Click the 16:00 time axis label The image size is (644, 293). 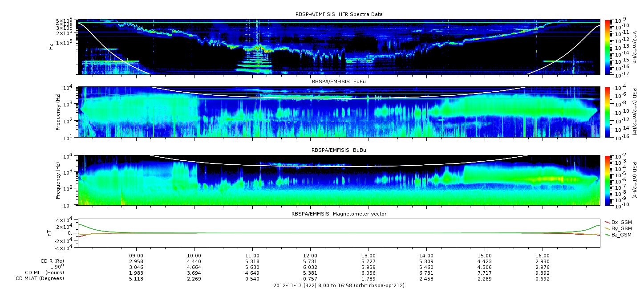coord(542,256)
